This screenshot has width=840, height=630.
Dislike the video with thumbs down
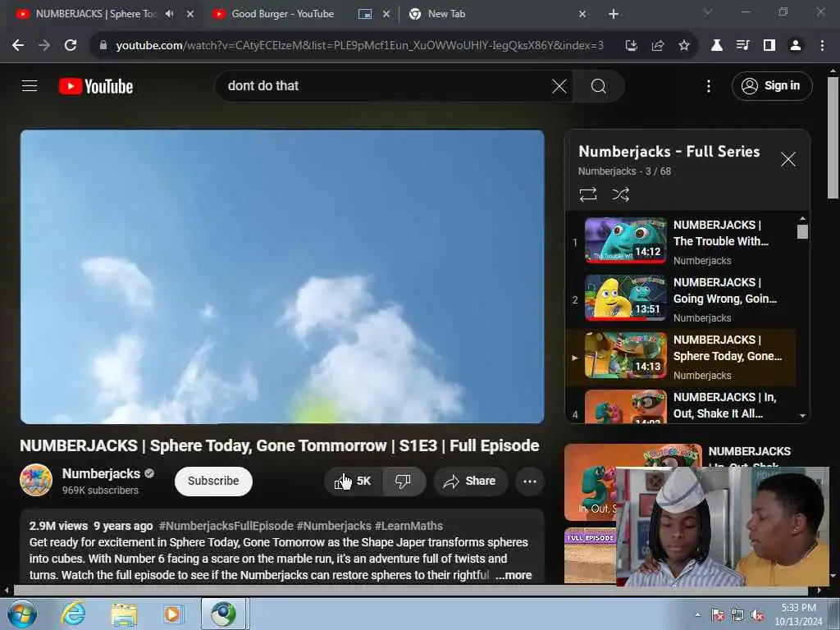(404, 481)
